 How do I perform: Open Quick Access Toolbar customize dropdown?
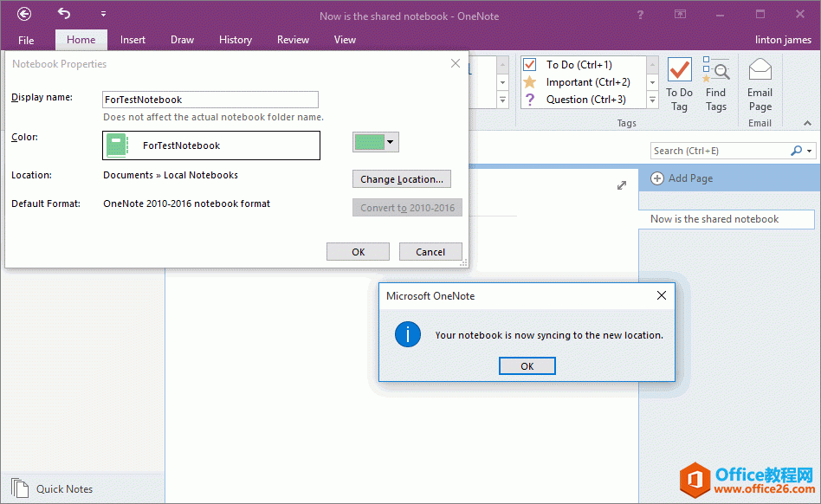click(103, 15)
